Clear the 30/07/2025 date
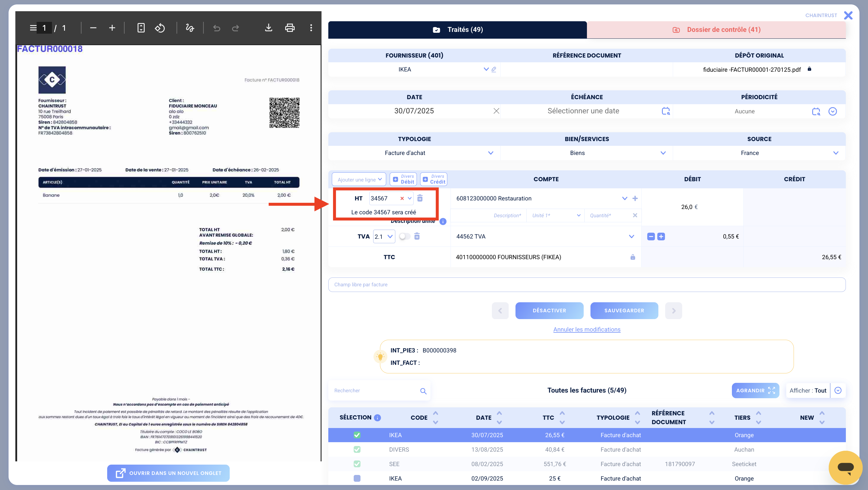 click(496, 111)
